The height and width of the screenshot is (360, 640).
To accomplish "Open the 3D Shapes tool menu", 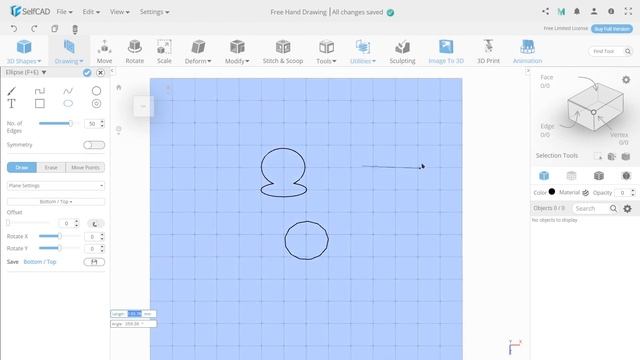I will click(24, 51).
